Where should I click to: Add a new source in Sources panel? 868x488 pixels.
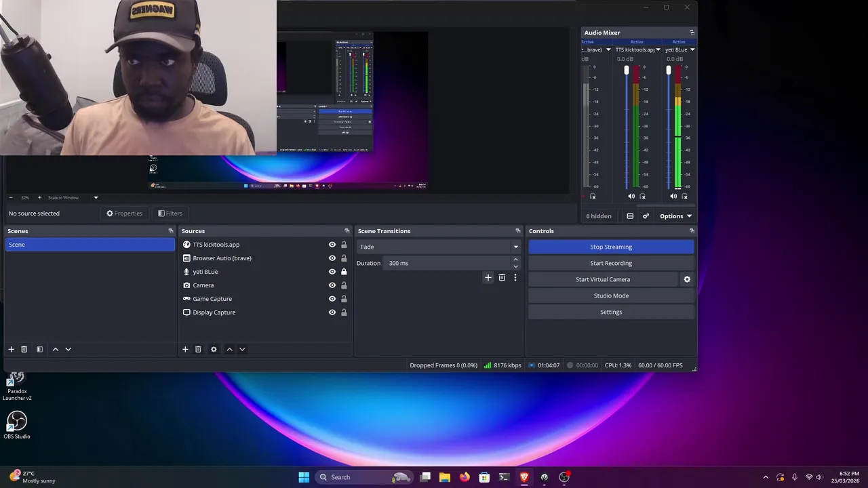pos(185,349)
